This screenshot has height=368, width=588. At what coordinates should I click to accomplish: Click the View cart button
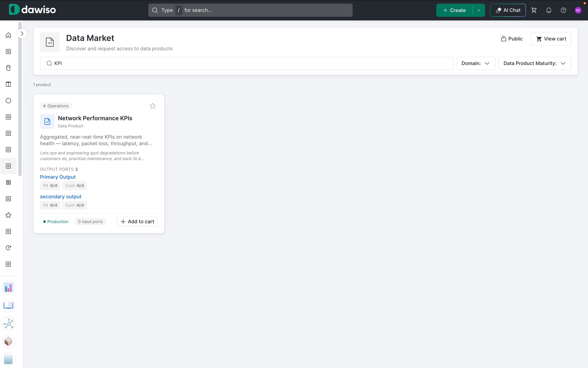point(551,39)
